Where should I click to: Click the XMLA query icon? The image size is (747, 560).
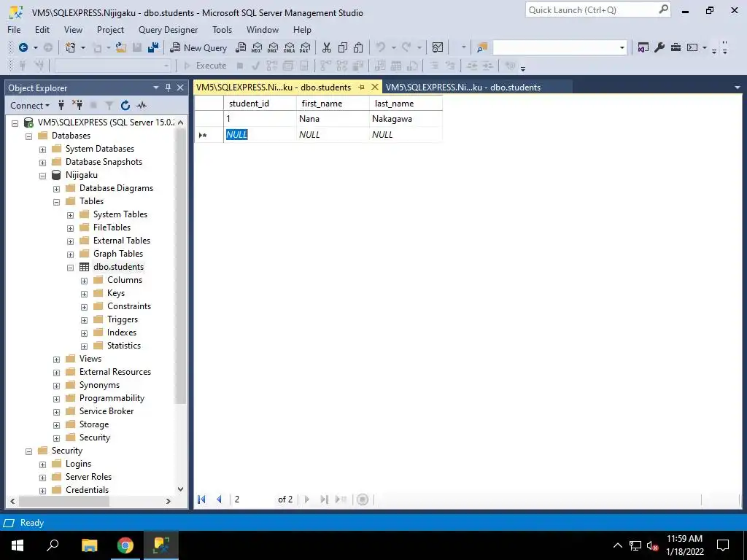[x=289, y=47]
